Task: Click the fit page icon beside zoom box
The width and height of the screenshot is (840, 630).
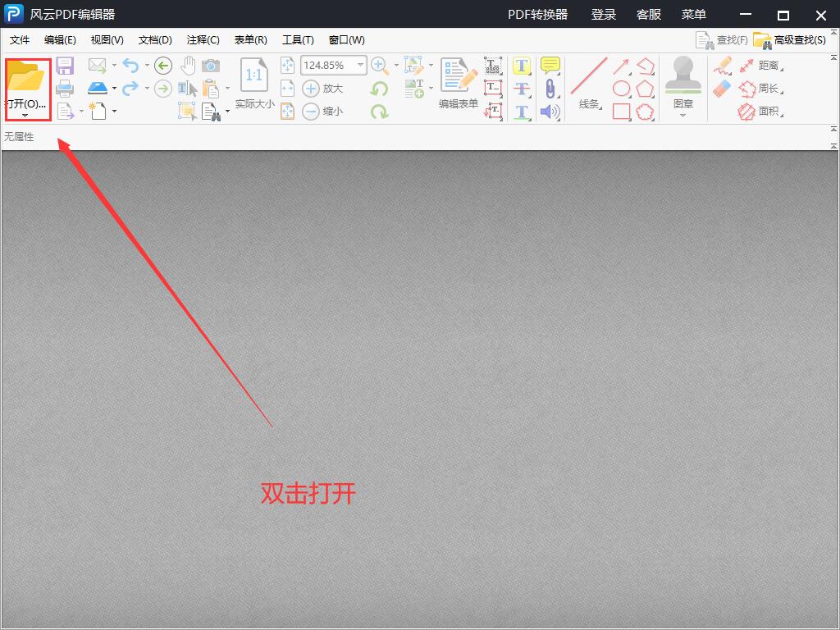Action: (x=288, y=66)
